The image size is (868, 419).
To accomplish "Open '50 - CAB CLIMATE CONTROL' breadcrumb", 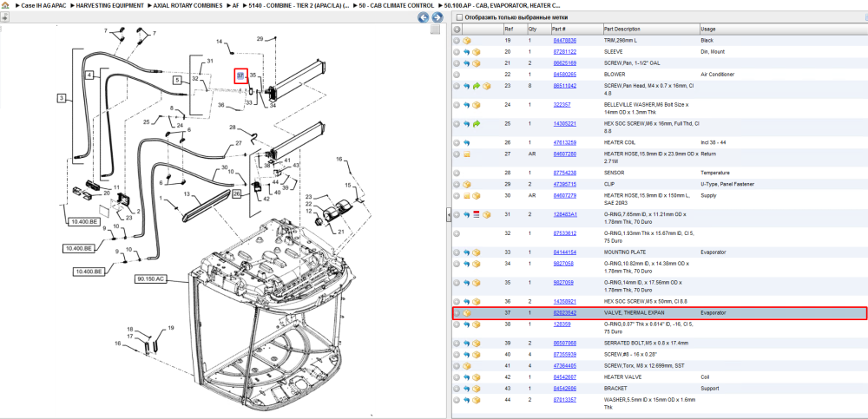I will [x=397, y=5].
